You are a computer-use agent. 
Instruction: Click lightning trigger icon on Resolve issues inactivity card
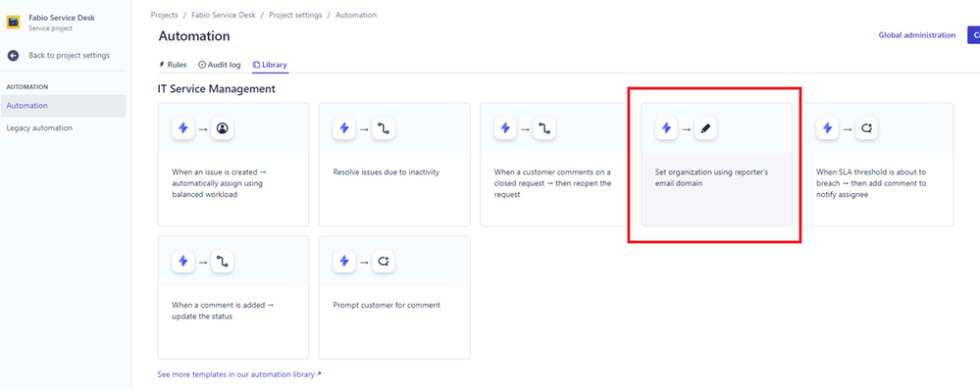click(x=343, y=128)
